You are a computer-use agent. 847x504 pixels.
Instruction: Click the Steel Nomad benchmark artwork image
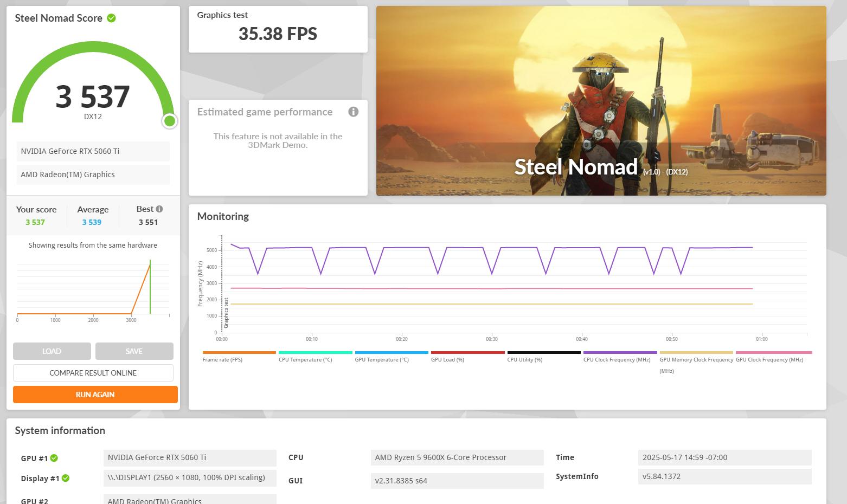coord(601,100)
